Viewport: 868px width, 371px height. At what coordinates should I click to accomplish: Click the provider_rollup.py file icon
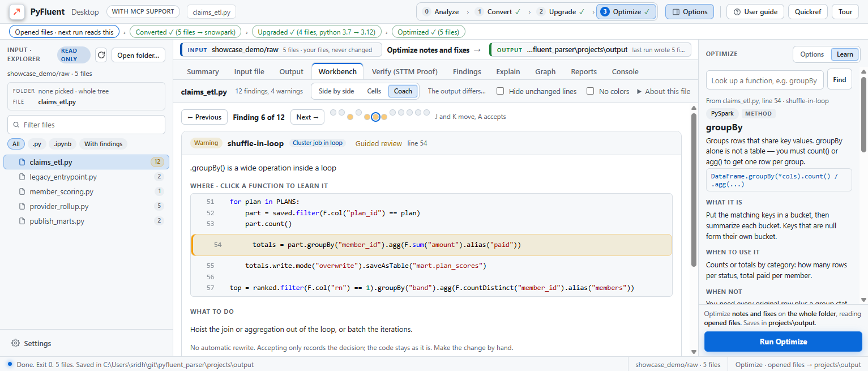(22, 206)
